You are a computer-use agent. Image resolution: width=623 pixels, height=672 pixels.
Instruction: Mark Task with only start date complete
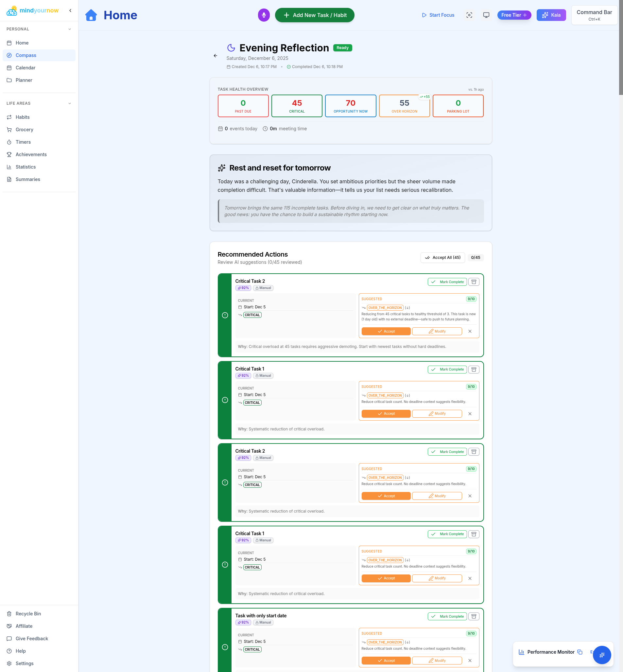pos(447,616)
